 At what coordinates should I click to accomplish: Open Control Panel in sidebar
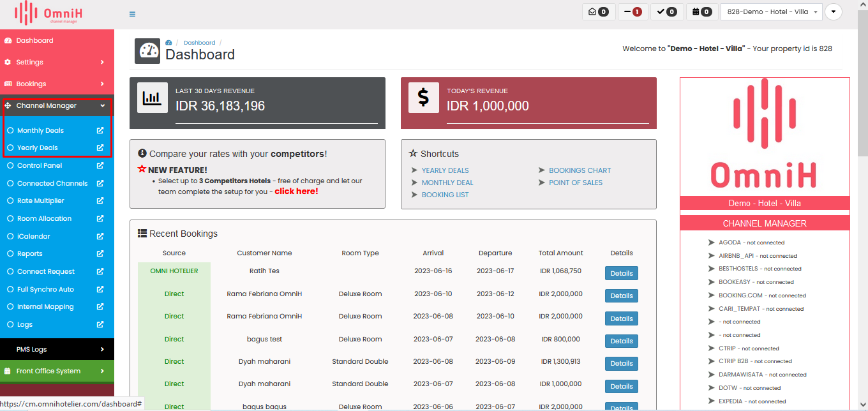point(40,165)
